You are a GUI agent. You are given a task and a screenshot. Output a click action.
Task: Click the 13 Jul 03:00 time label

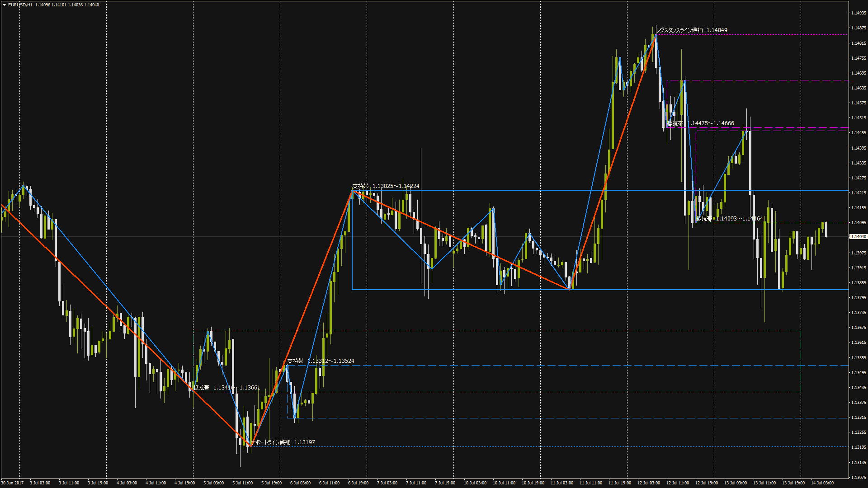pos(736,483)
